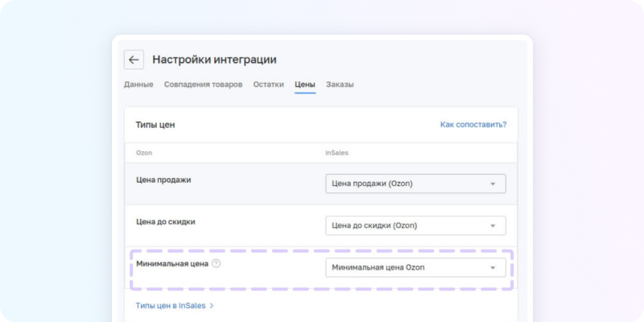This screenshot has height=322, width=644.
Task: Click the Типы цен section heading
Action: pos(155,125)
